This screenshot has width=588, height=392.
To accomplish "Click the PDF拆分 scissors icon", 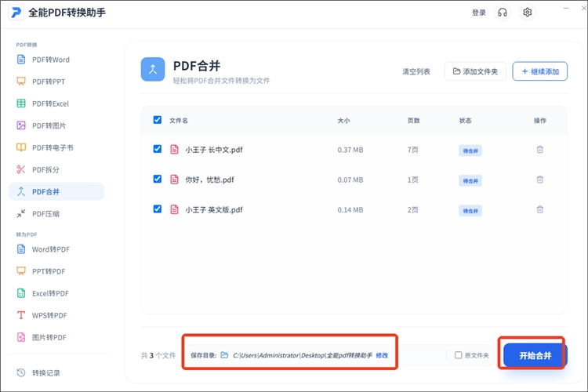I will pos(21,169).
